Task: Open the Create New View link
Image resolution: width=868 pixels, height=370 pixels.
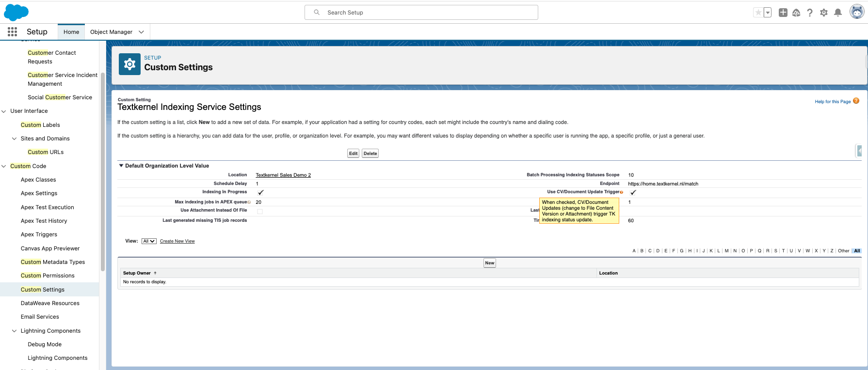Action: (177, 241)
